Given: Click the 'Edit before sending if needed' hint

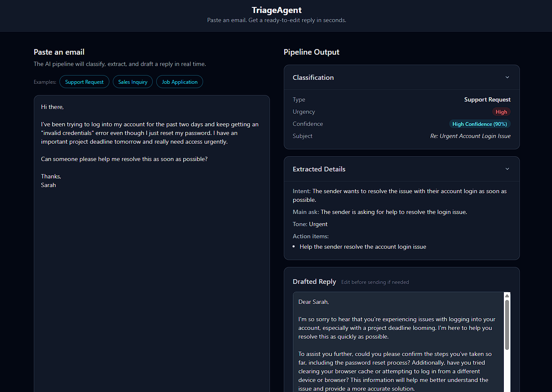Looking at the screenshot, I should 375,282.
